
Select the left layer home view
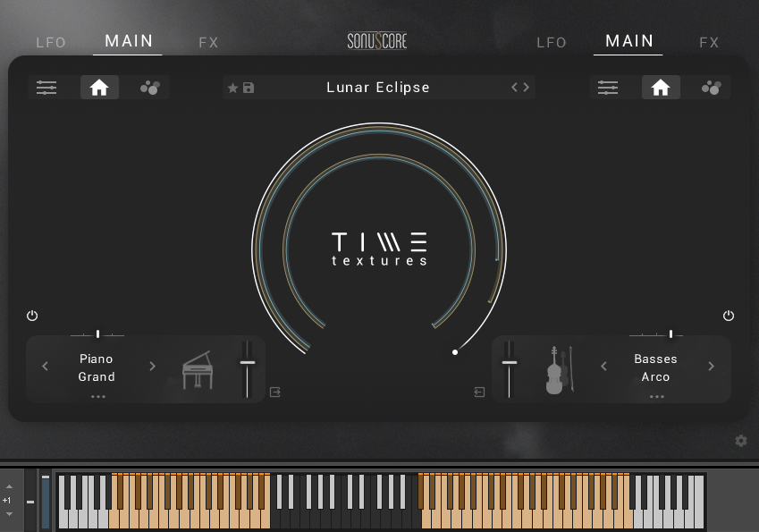pyautogui.click(x=99, y=88)
